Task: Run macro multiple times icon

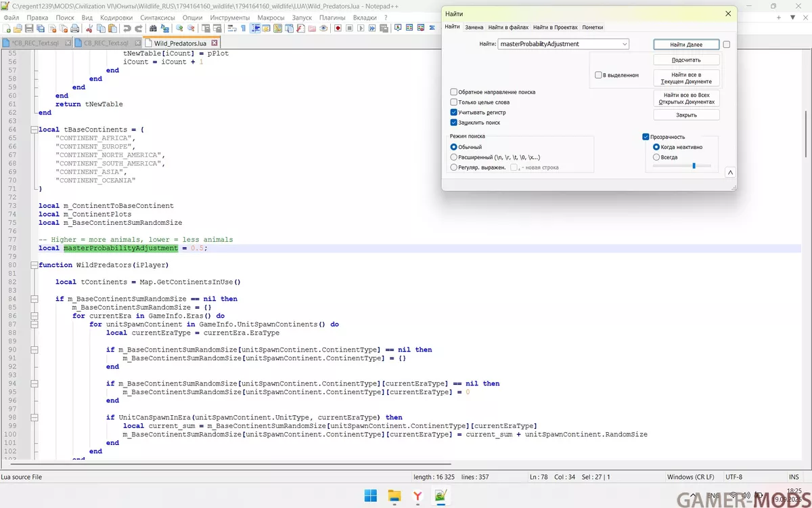Action: coord(373,28)
